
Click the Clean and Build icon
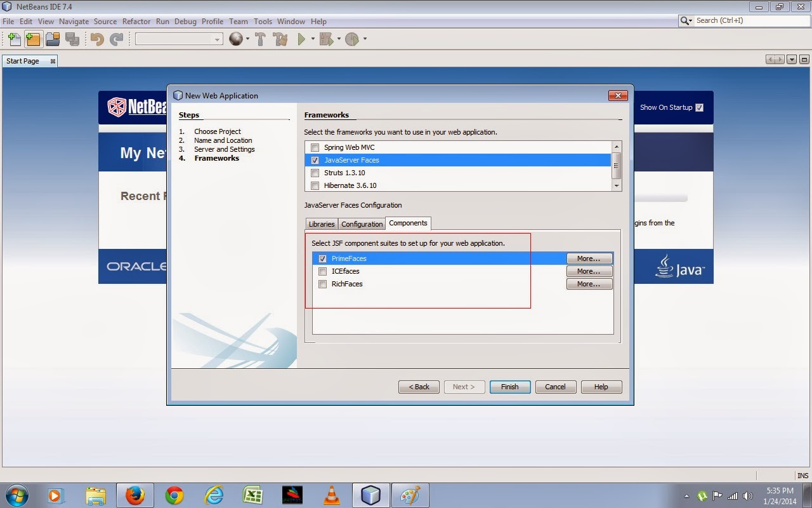click(x=280, y=39)
